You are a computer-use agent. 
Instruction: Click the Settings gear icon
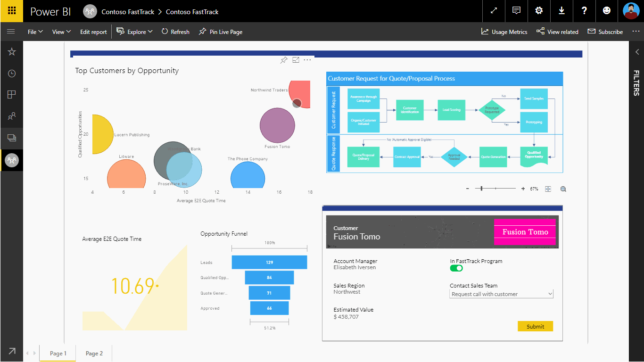coord(539,11)
